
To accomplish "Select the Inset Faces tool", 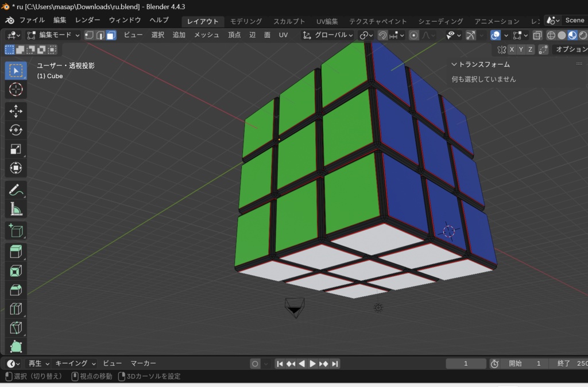I will pos(16,271).
